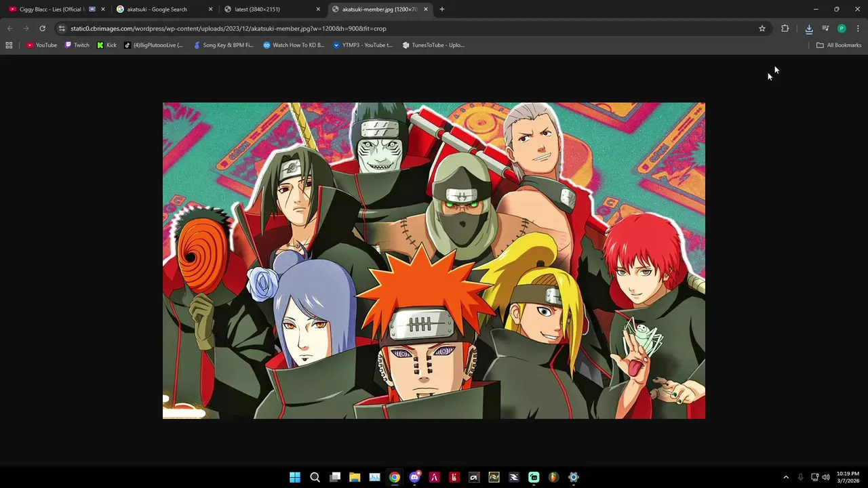Viewport: 868px width, 488px height.
Task: Close the akatsuki-member.jpg tab
Action: pos(426,9)
